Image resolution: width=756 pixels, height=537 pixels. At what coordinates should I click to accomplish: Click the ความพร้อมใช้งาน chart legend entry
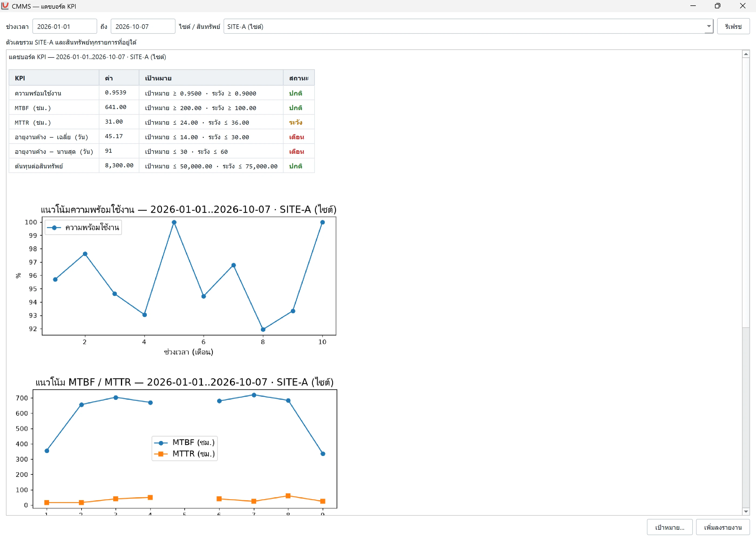[83, 227]
